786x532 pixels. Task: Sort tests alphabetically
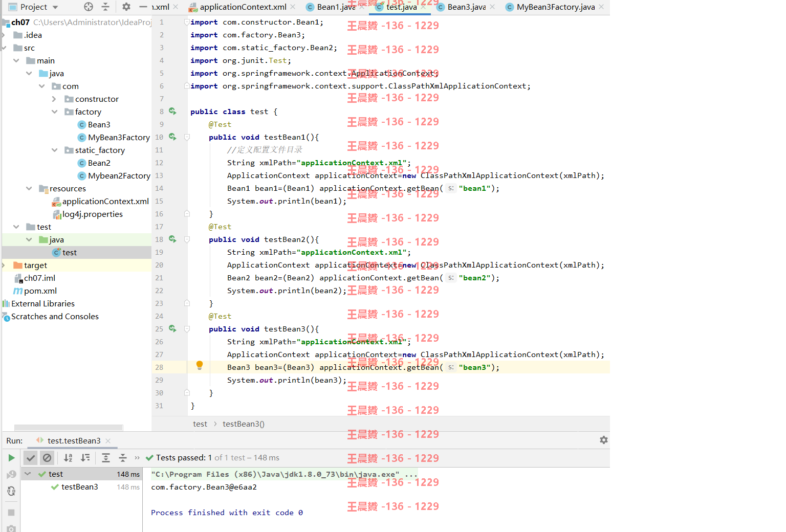tap(68, 458)
